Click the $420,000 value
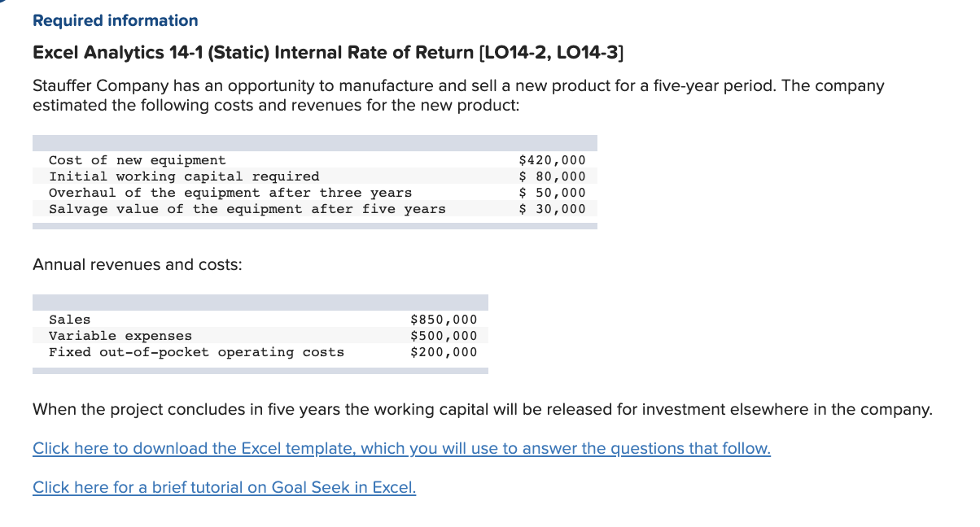This screenshot has width=980, height=527. pyautogui.click(x=553, y=159)
